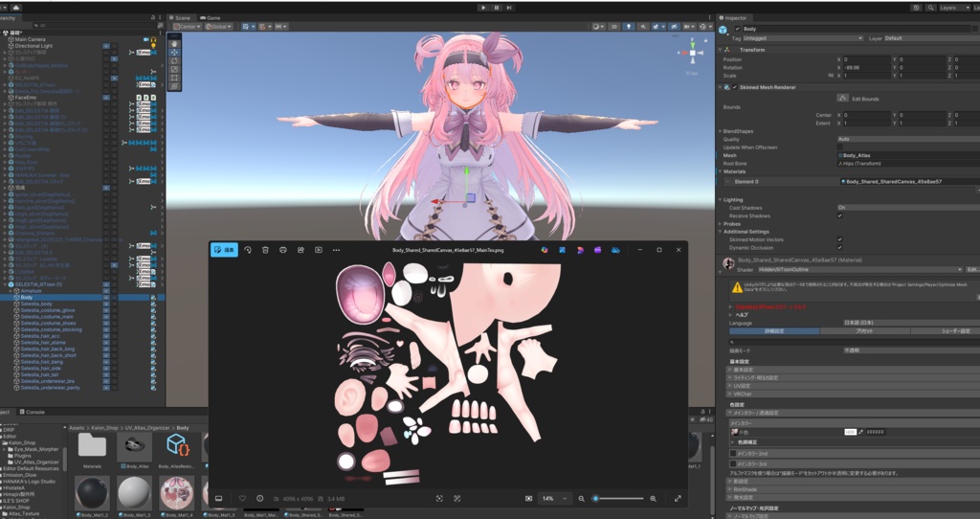980x519 pixels.
Task: Select the Transform tool in Scene overlay
Action: tap(175, 86)
